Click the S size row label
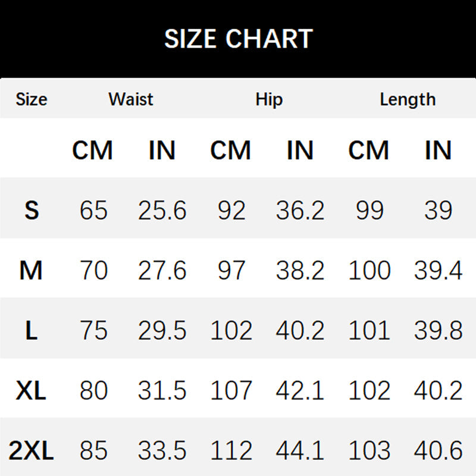The image size is (476, 476). click(32, 211)
